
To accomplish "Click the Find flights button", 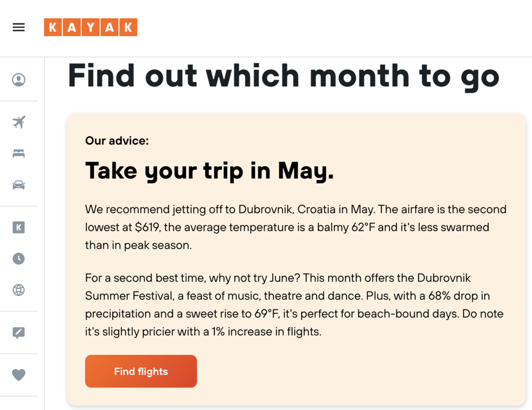I will [x=141, y=371].
